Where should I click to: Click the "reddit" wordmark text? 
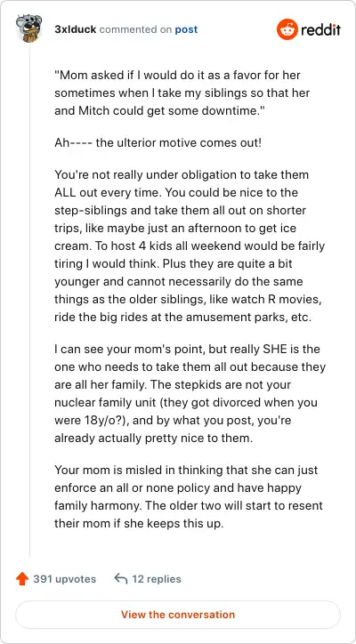(x=321, y=29)
